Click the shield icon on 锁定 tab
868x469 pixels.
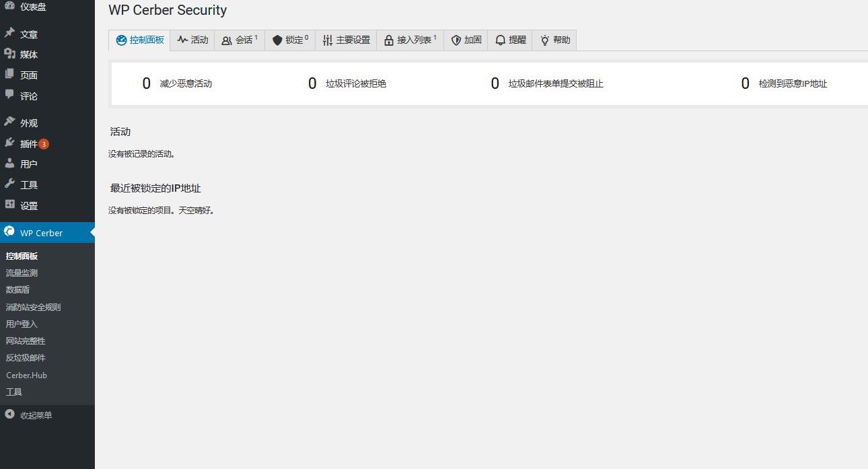pyautogui.click(x=277, y=40)
